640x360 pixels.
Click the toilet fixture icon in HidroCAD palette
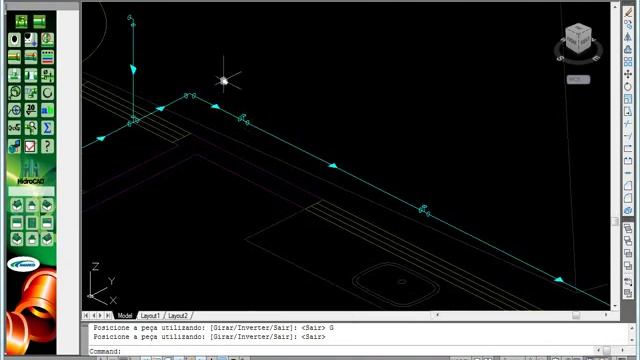click(x=14, y=40)
